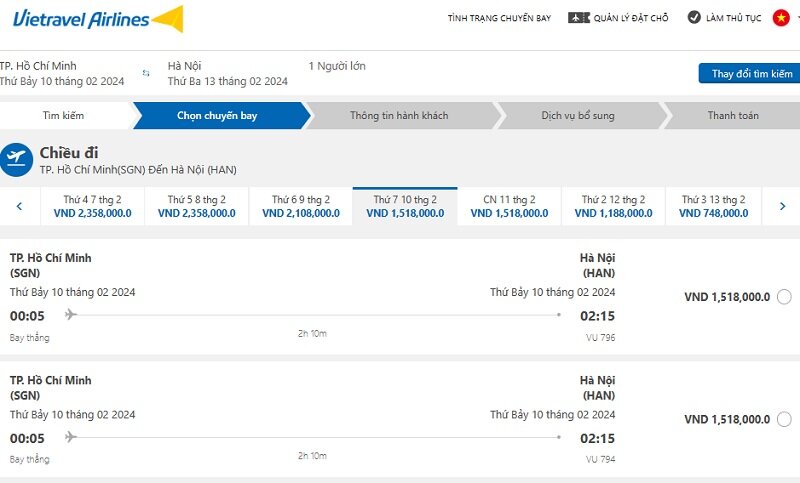Viewport: 800px width, 483px height.
Task: Click the Thanh toán step
Action: pyautogui.click(x=732, y=116)
